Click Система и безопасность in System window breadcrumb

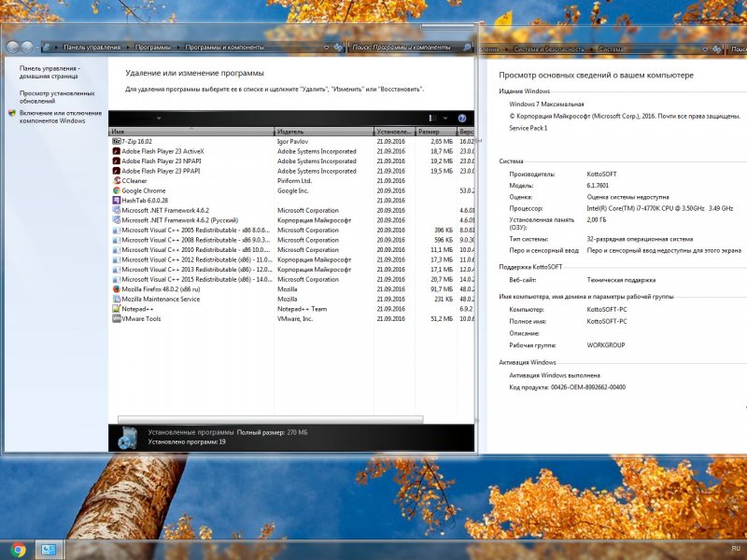tap(549, 49)
